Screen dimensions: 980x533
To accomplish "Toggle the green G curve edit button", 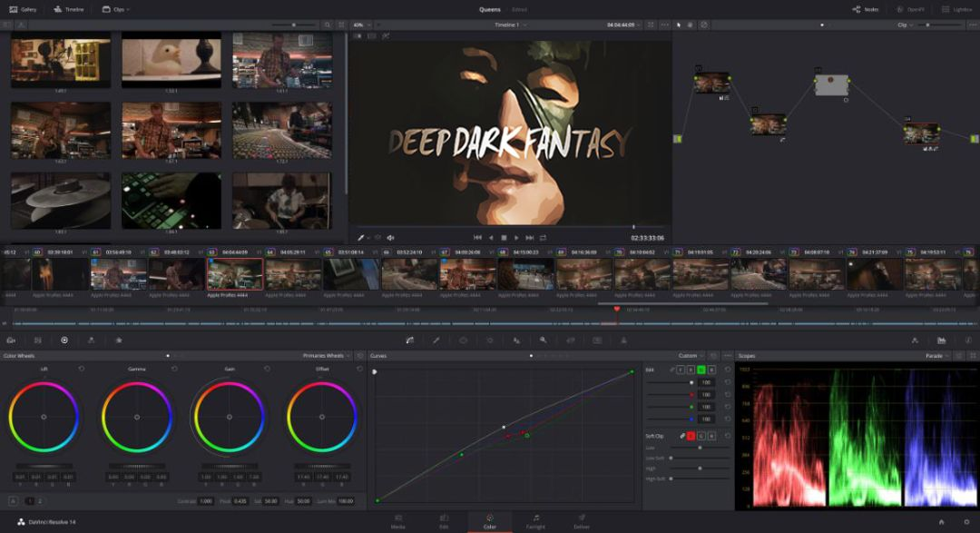I will (x=701, y=370).
